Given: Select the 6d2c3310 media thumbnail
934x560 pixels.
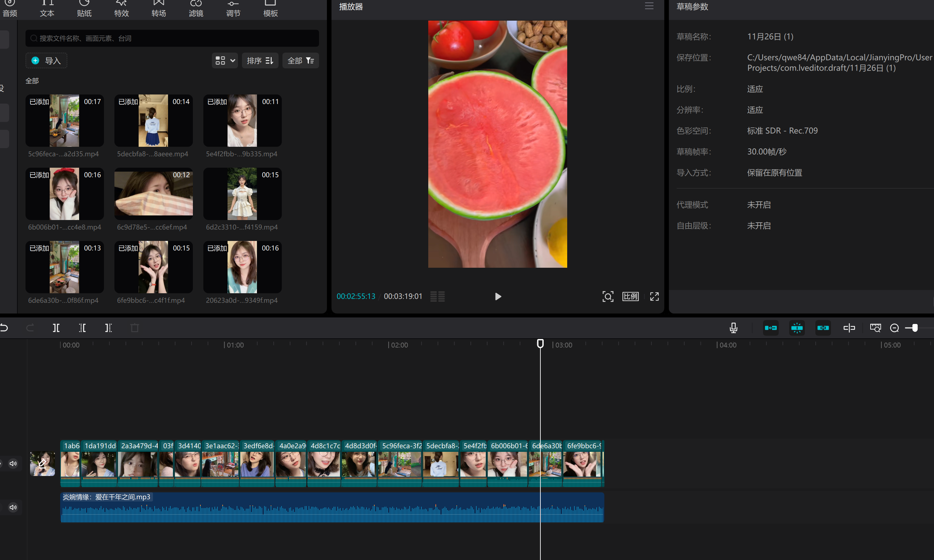Looking at the screenshot, I should [x=243, y=194].
